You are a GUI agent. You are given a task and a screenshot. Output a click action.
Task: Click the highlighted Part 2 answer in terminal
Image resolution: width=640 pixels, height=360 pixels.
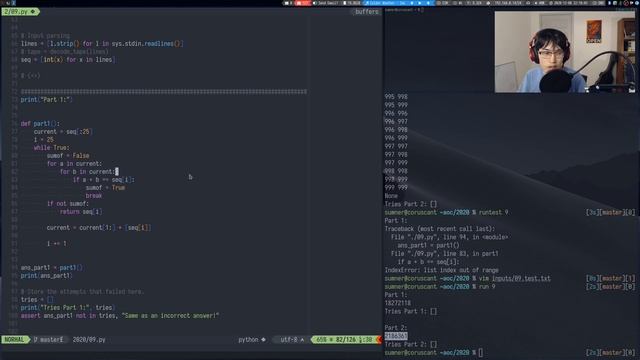click(396, 336)
